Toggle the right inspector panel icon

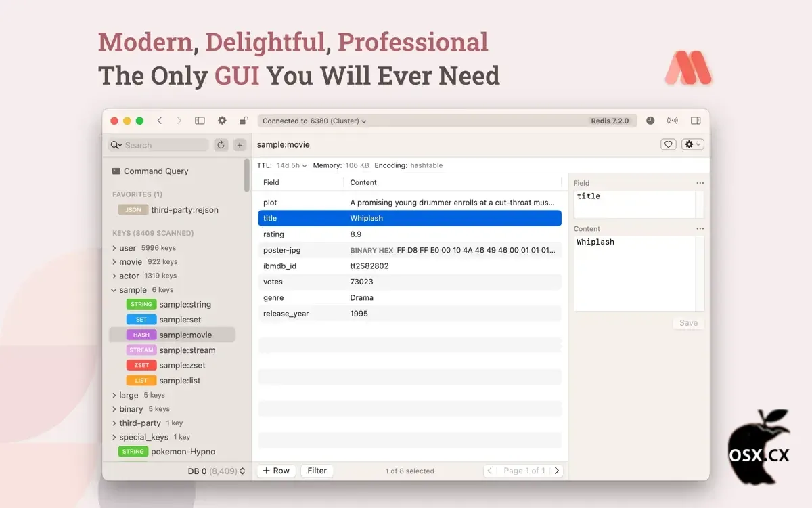696,121
